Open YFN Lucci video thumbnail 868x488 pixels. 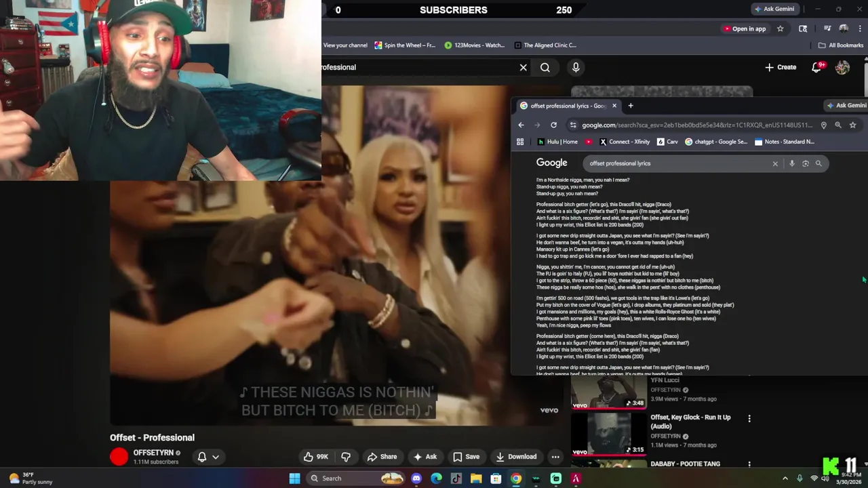609,392
